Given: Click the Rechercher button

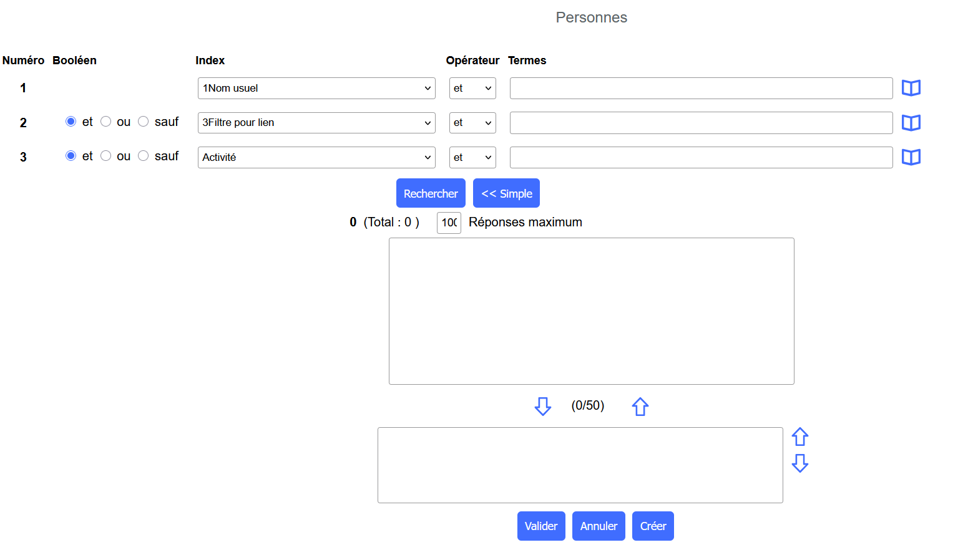Looking at the screenshot, I should (431, 193).
